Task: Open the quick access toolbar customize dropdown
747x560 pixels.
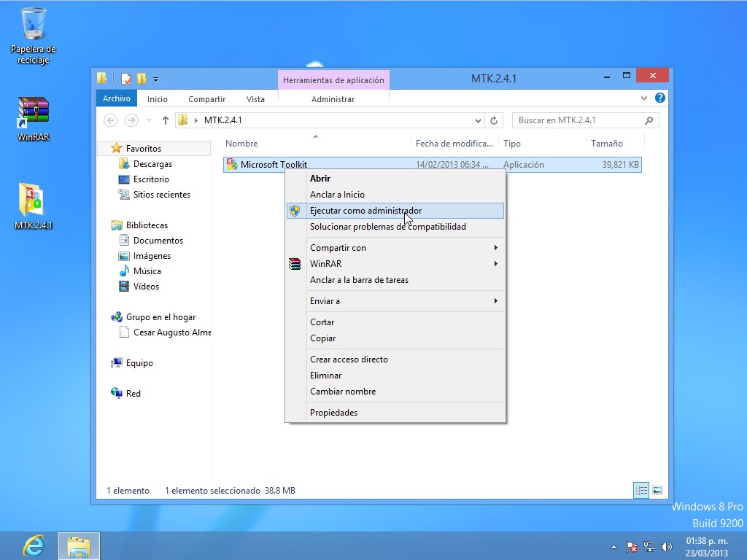Action: (x=156, y=79)
